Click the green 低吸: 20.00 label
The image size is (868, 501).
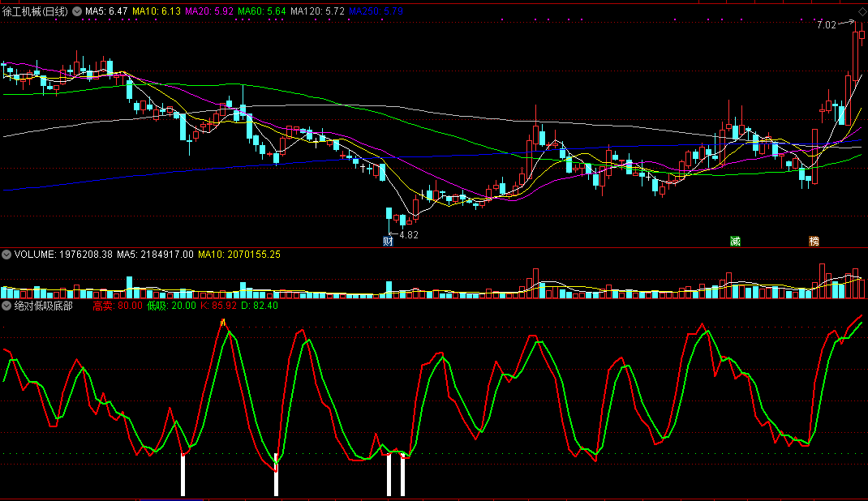tap(171, 306)
